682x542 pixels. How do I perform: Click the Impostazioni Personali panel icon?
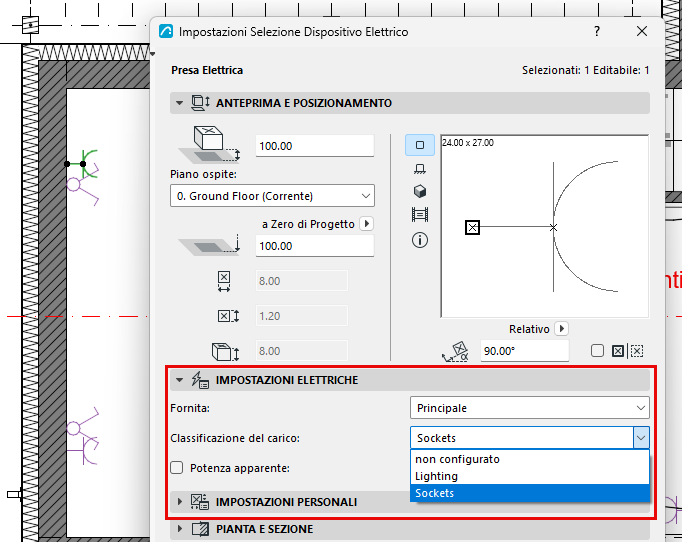click(200, 502)
